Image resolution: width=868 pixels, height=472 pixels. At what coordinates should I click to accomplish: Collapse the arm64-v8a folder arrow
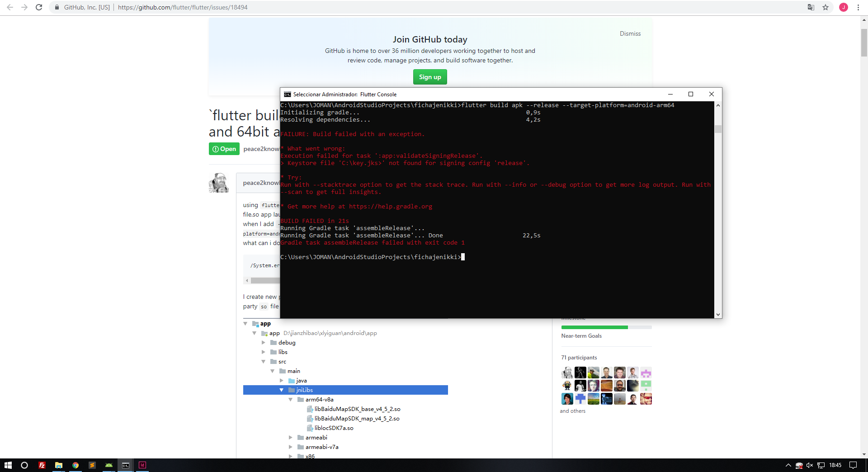click(291, 400)
